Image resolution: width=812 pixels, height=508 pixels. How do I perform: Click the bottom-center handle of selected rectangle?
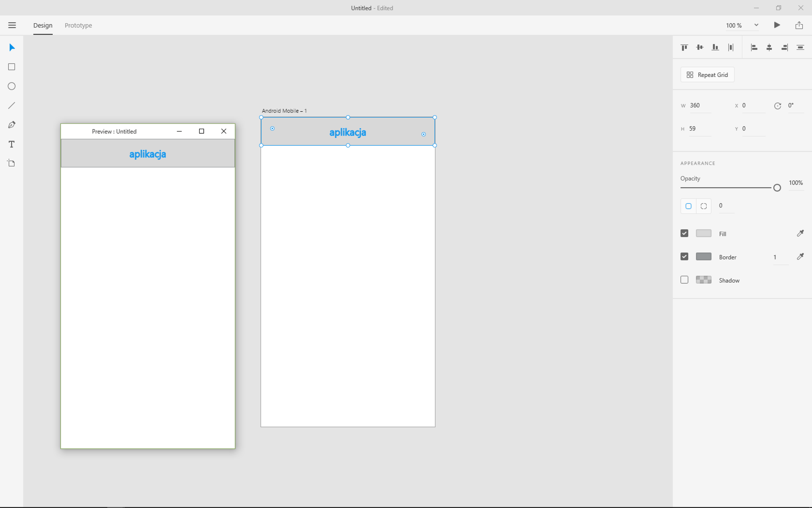pyautogui.click(x=348, y=145)
